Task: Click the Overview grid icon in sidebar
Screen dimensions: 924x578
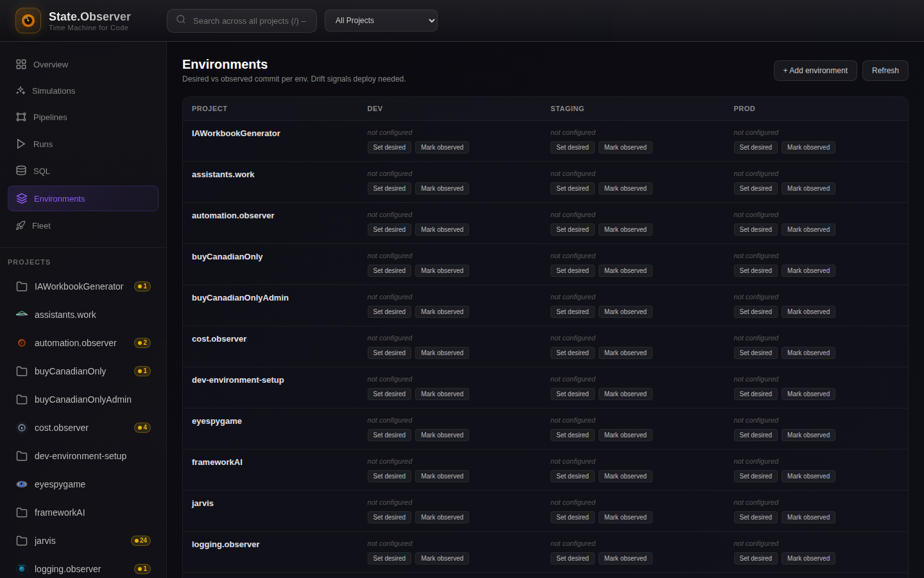Action: (21, 64)
